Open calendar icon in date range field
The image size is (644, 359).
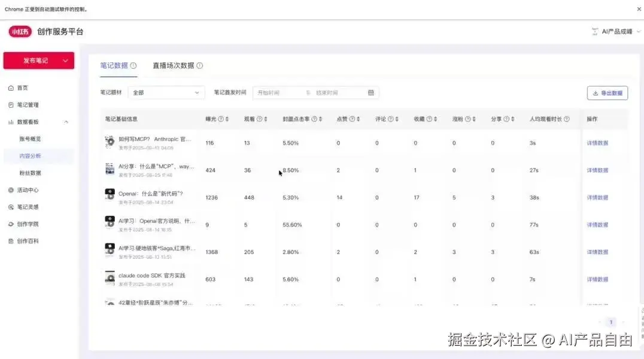pos(370,93)
